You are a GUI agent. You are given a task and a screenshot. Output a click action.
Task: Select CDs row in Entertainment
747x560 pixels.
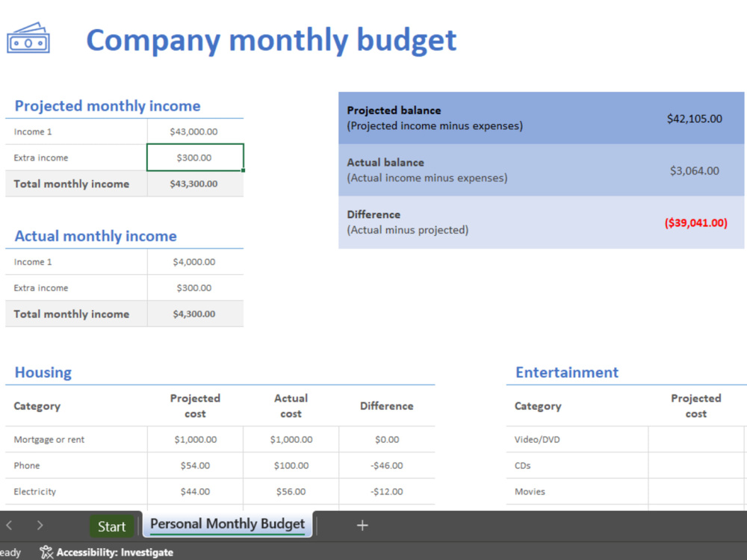click(x=523, y=465)
